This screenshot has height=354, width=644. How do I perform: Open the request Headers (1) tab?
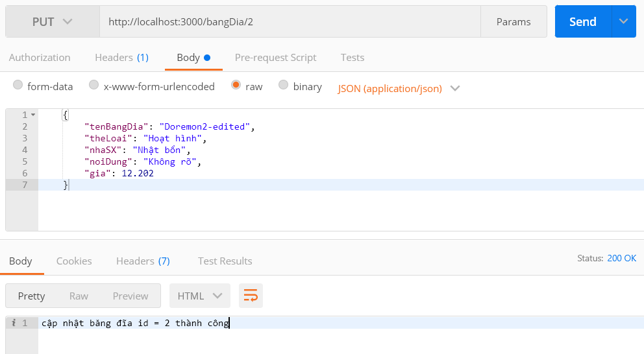click(121, 57)
